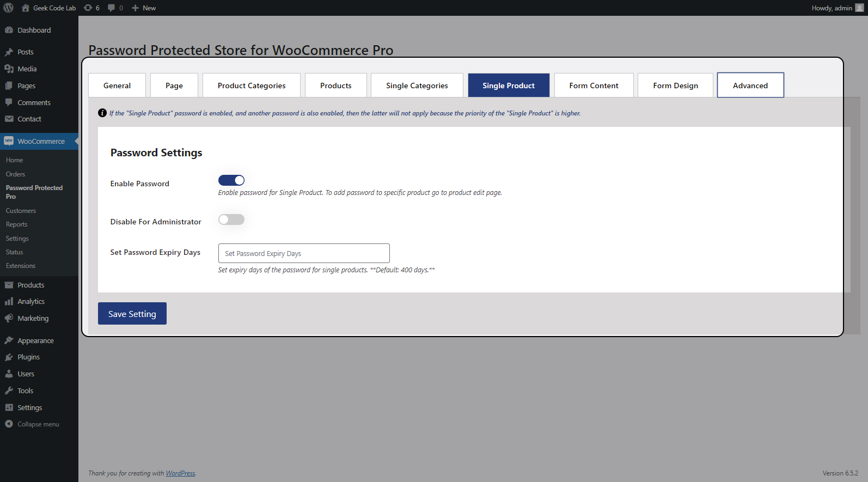Switch to the General tab
The height and width of the screenshot is (482, 868).
[117, 86]
